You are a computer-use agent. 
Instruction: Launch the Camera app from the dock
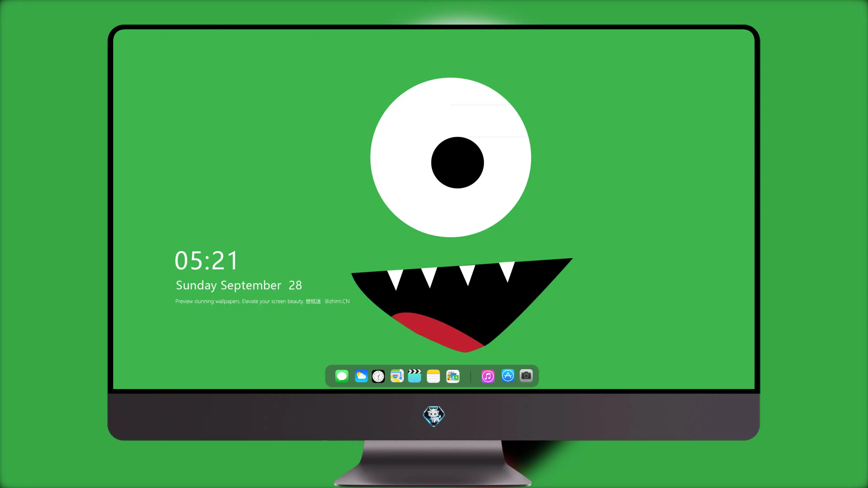point(526,375)
